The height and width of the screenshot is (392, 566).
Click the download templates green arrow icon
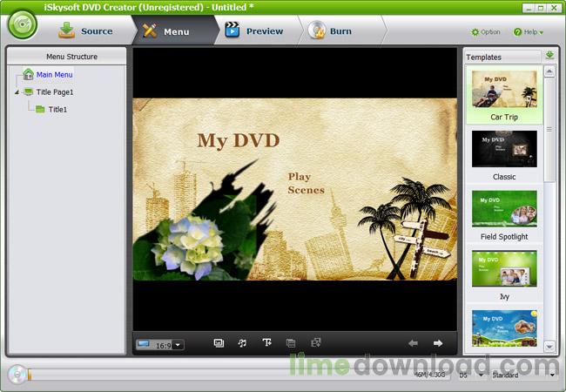[x=549, y=56]
